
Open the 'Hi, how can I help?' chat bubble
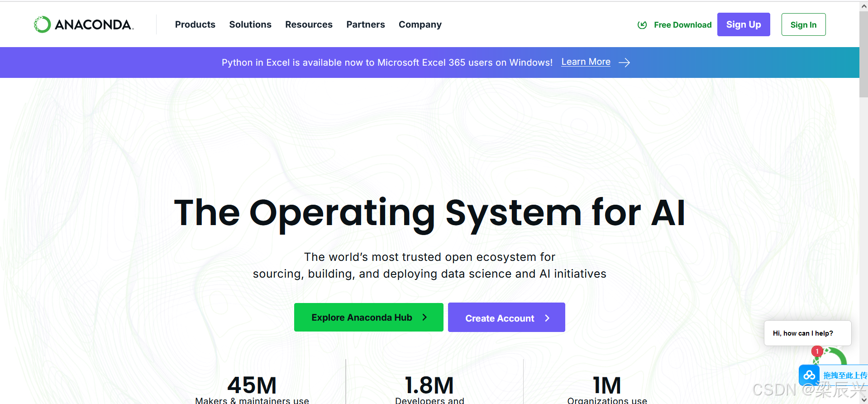click(x=807, y=333)
